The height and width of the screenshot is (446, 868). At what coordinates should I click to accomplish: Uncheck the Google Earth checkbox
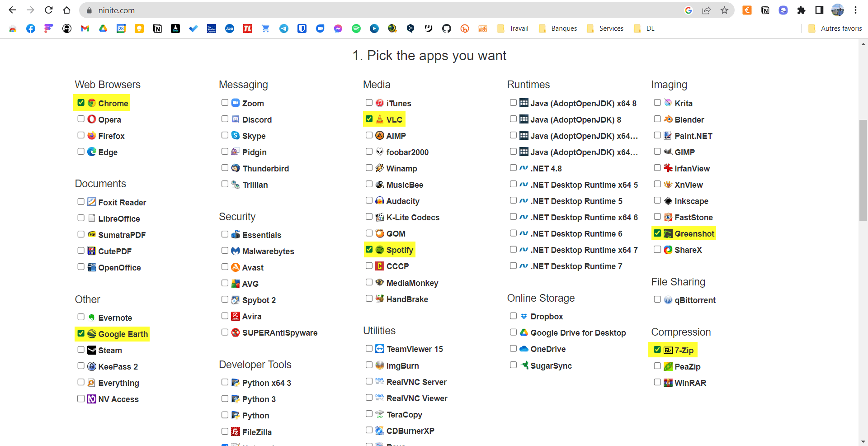coord(81,333)
